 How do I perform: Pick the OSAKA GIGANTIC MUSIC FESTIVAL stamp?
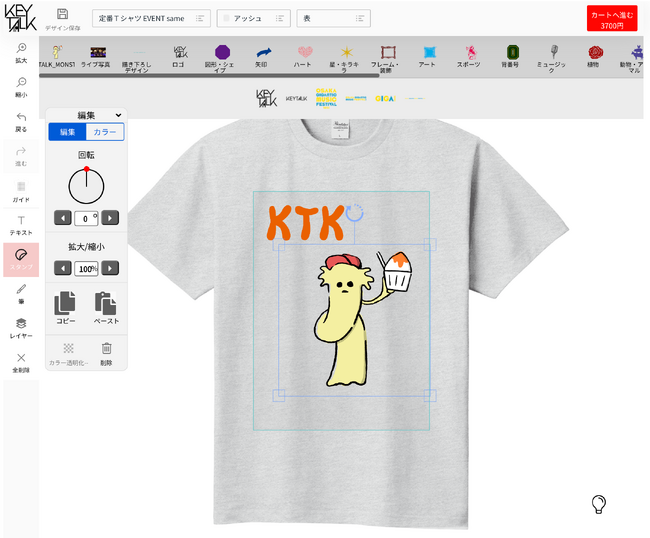pyautogui.click(x=326, y=98)
